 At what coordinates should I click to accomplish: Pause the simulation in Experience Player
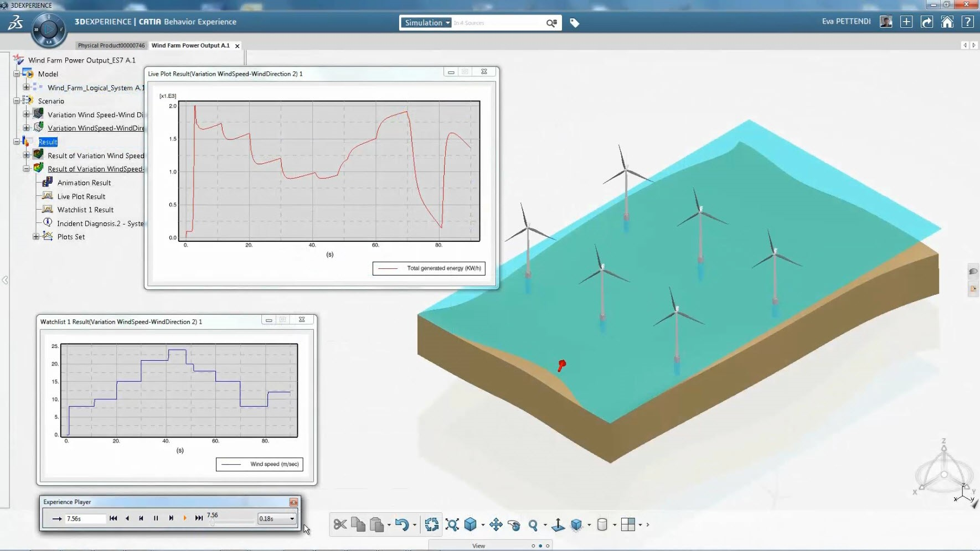coord(156,518)
